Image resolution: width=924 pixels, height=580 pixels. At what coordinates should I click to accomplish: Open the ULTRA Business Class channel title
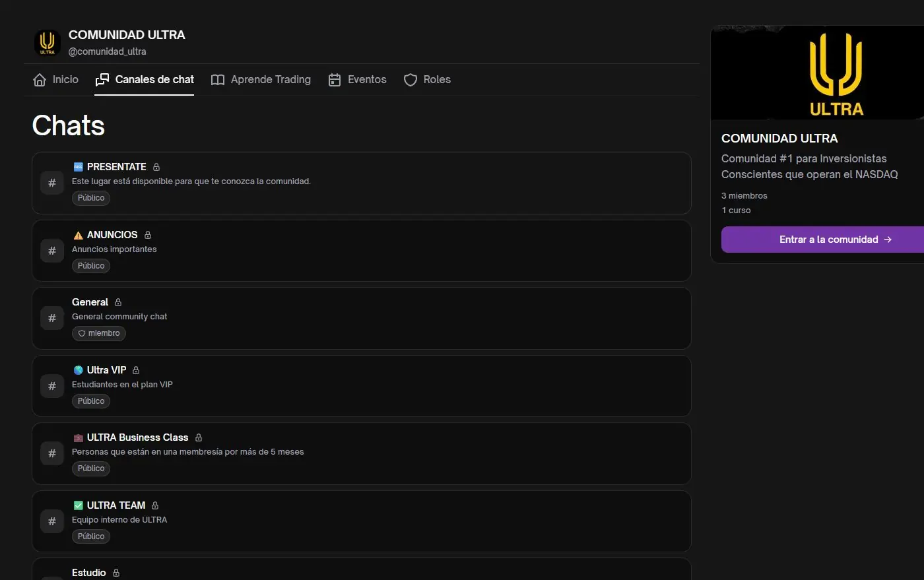tap(137, 437)
